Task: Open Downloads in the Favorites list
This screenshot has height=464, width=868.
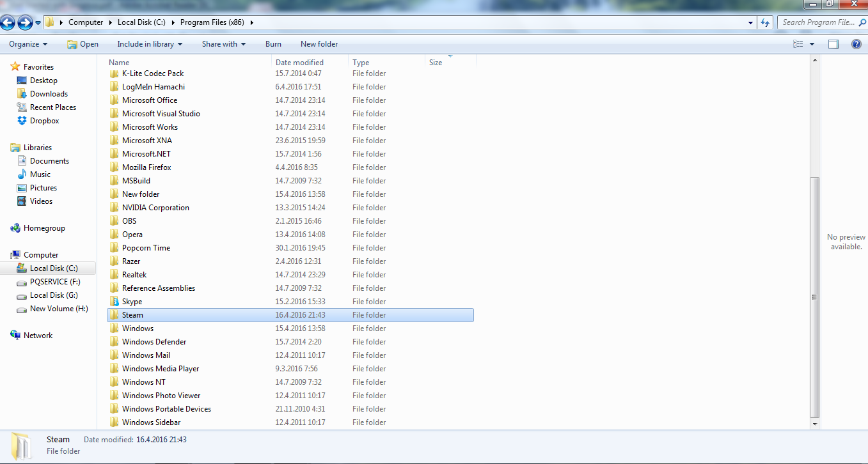Action: pos(49,94)
